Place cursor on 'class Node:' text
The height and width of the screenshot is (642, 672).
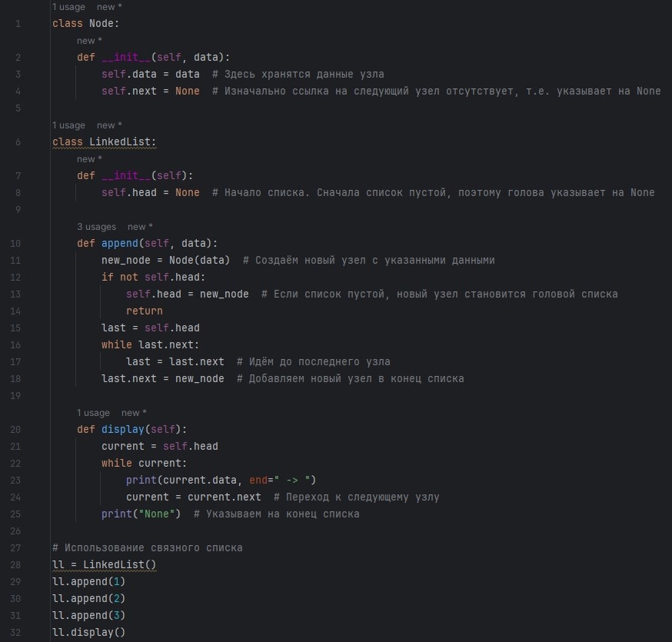(85, 24)
